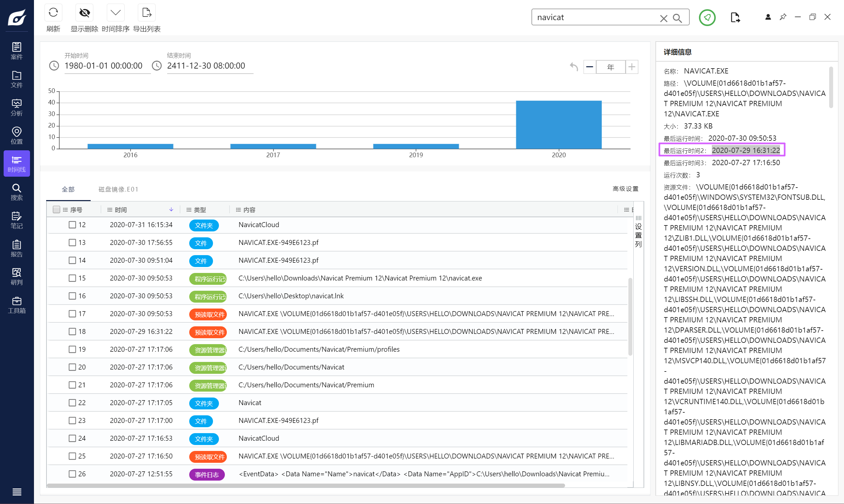Screen dimensions: 844x504
Task: Click the start time clock icon
Action: 54,66
